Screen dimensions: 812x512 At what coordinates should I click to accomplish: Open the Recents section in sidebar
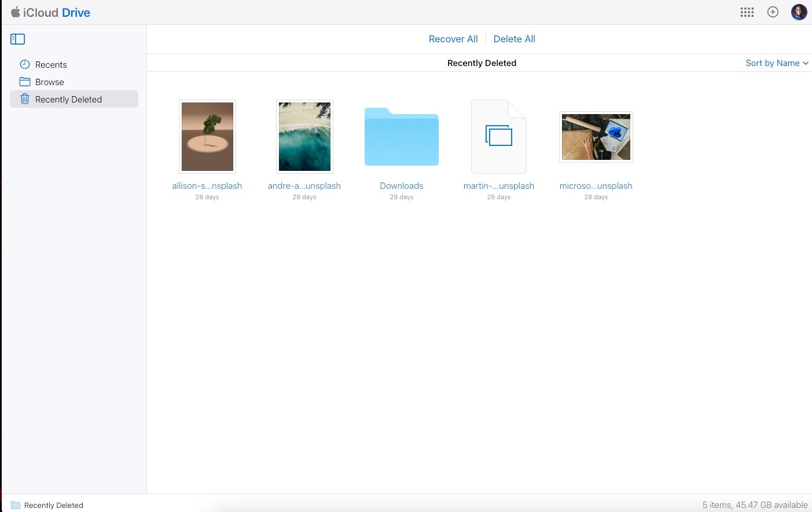tap(51, 64)
